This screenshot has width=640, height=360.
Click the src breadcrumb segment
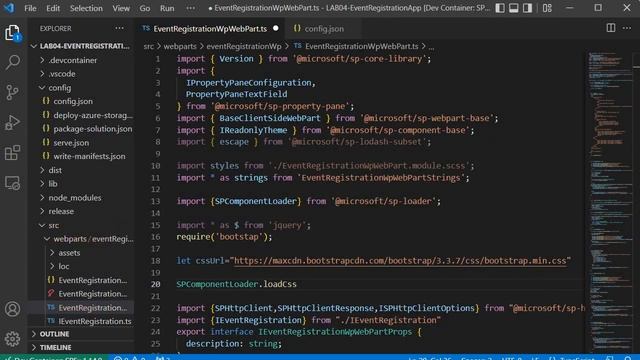(149, 47)
